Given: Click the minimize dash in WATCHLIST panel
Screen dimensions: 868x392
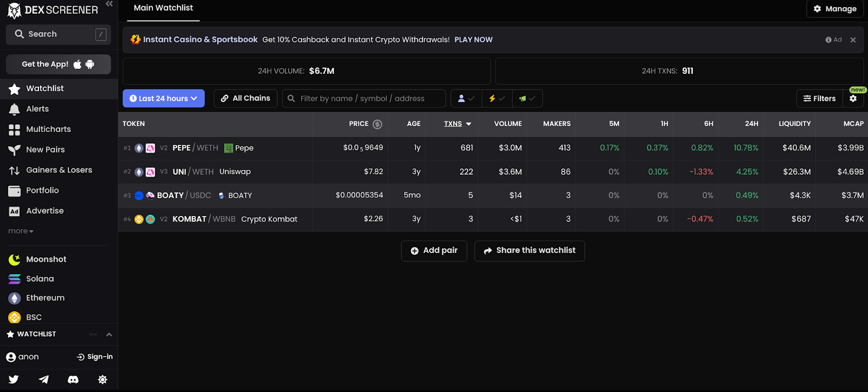Looking at the screenshot, I should tap(93, 334).
